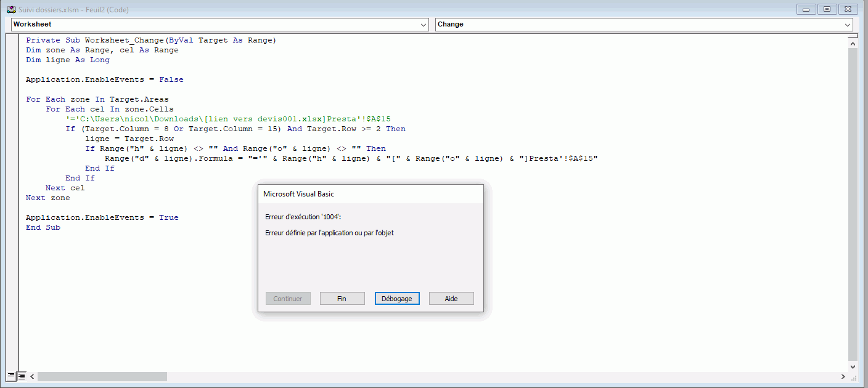Click the 'Next zone' line
This screenshot has width=868, height=388.
(48, 198)
